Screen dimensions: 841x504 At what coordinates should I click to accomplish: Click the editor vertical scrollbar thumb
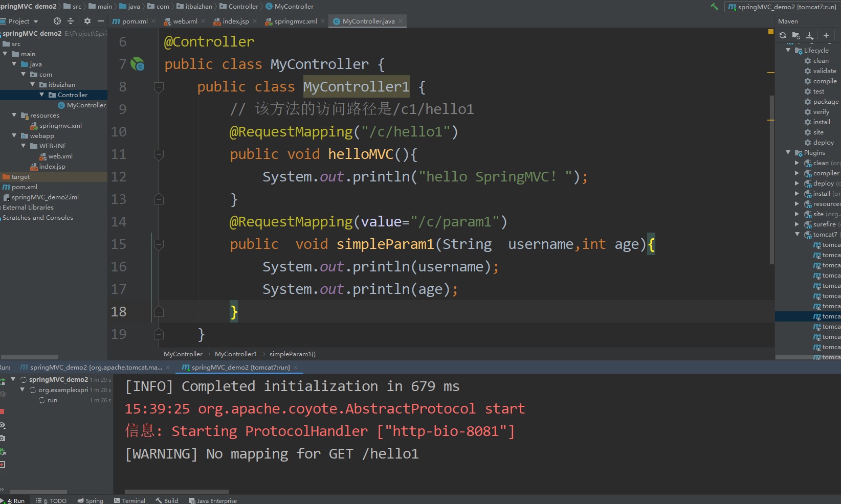(771, 179)
